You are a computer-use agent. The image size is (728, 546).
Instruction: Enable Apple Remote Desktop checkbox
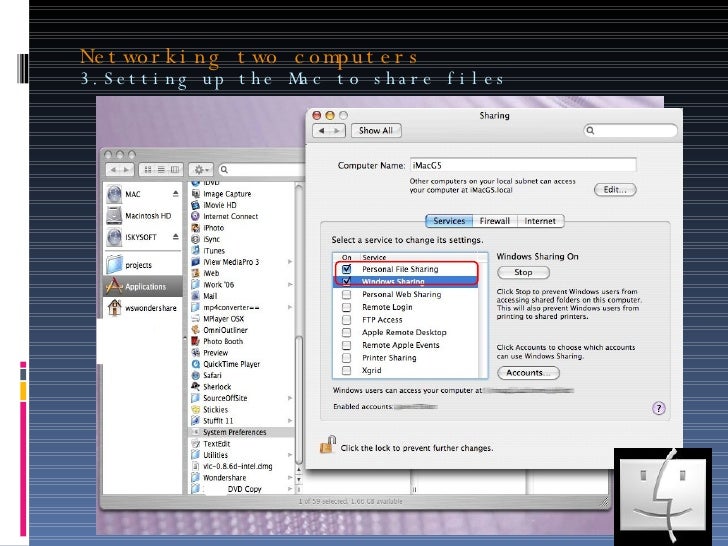point(346,332)
